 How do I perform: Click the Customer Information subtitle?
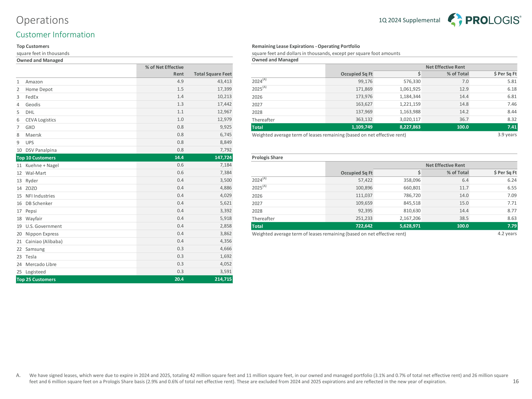point(55,35)
